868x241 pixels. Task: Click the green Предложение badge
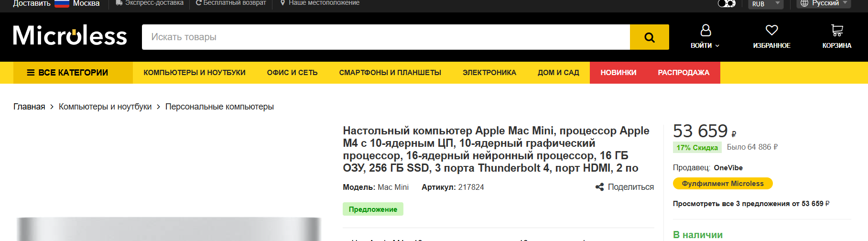click(373, 209)
